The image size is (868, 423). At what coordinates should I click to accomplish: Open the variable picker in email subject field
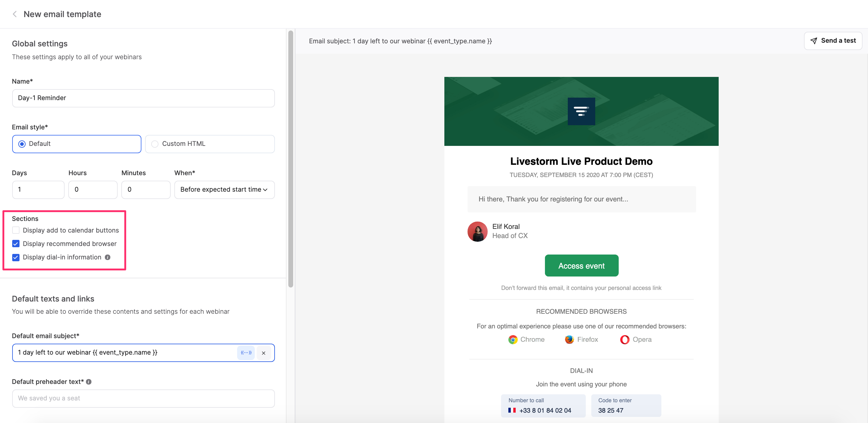[x=246, y=352]
